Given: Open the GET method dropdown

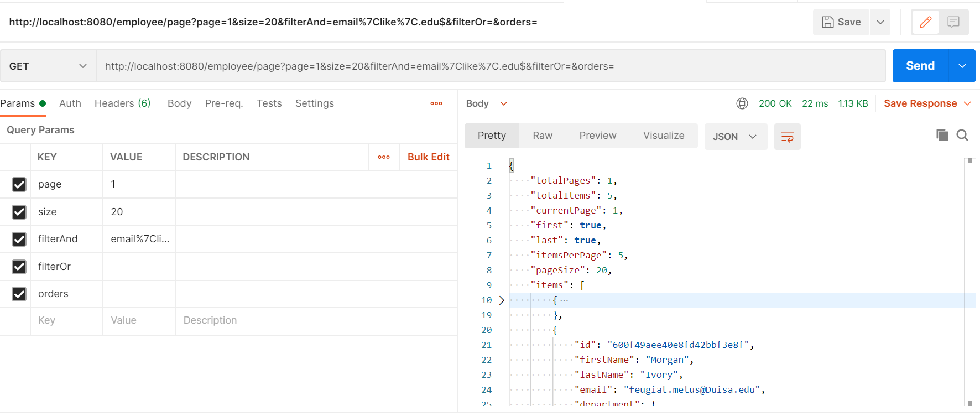Looking at the screenshot, I should point(48,66).
